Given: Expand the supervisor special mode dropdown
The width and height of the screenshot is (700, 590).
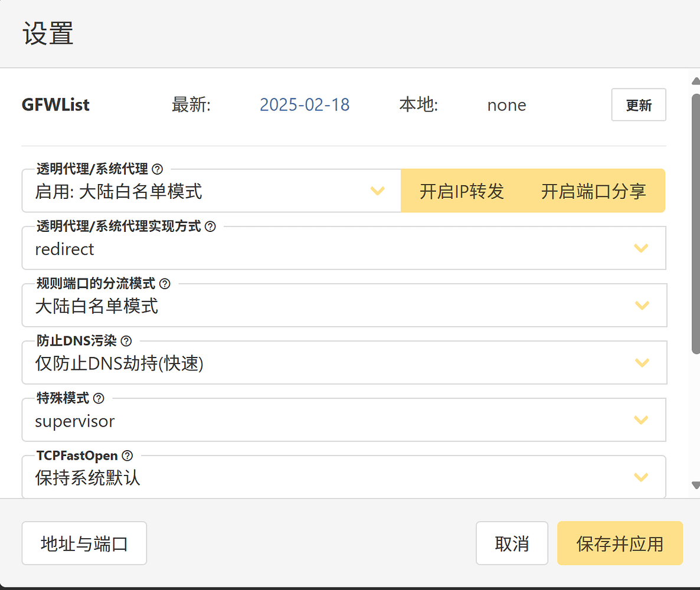Looking at the screenshot, I should point(344,420).
